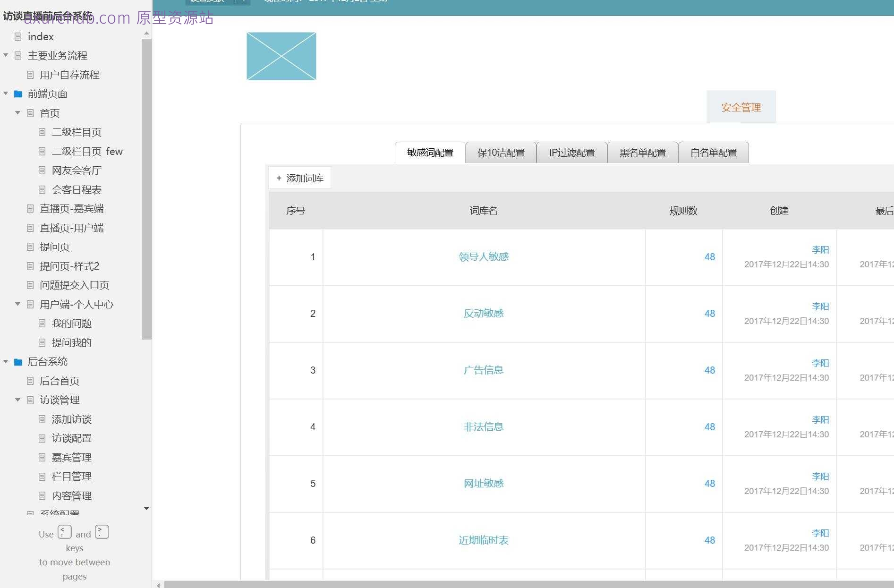The image size is (894, 588).
Task: Click the blue folder icon for 前端页面
Action: [18, 94]
